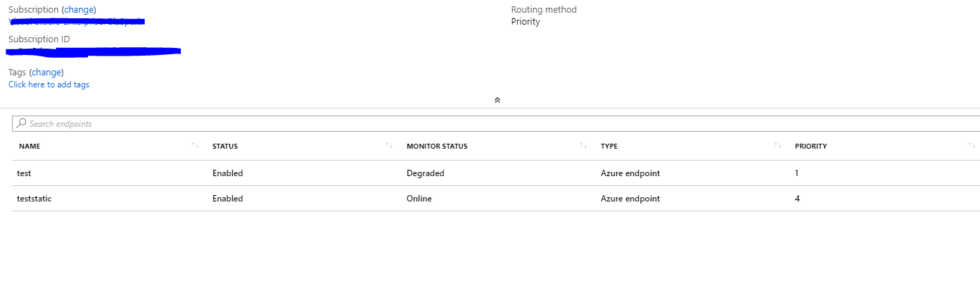Collapse the essentials panel with double chevron
This screenshot has width=980, height=298.
[x=497, y=100]
